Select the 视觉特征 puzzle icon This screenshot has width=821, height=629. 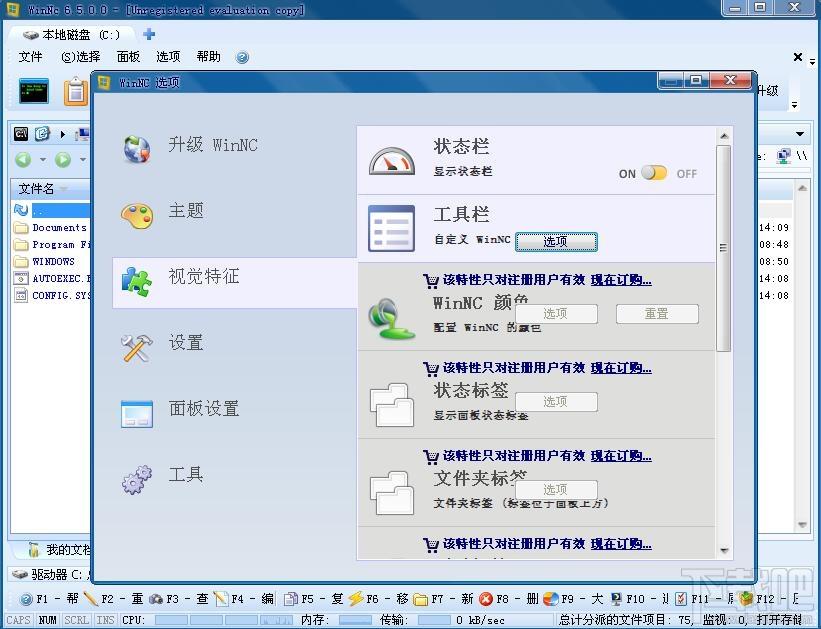pyautogui.click(x=137, y=282)
